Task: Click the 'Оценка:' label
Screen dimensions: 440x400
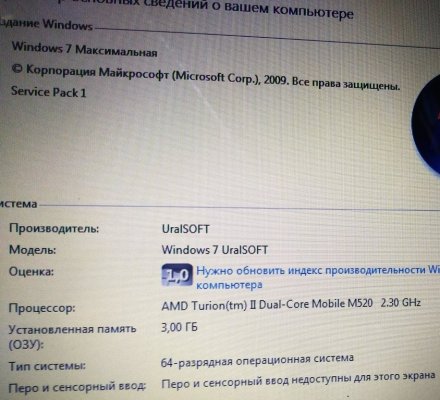Action: coord(31,271)
